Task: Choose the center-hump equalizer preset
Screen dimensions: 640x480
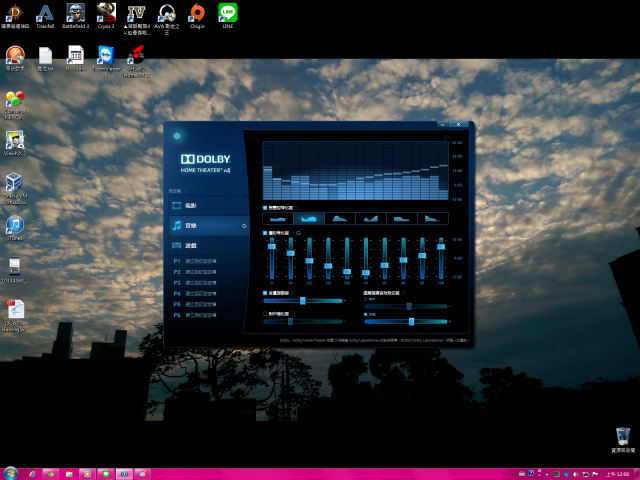Action: [x=340, y=219]
